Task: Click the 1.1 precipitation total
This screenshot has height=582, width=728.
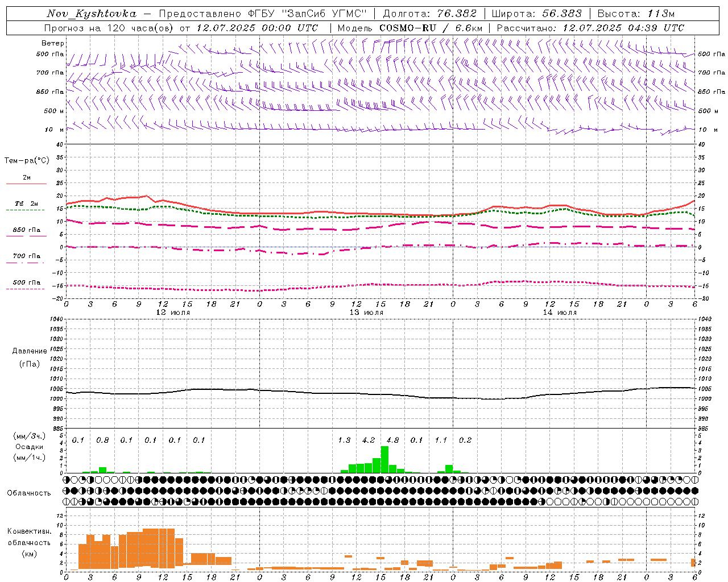Action: (441, 440)
